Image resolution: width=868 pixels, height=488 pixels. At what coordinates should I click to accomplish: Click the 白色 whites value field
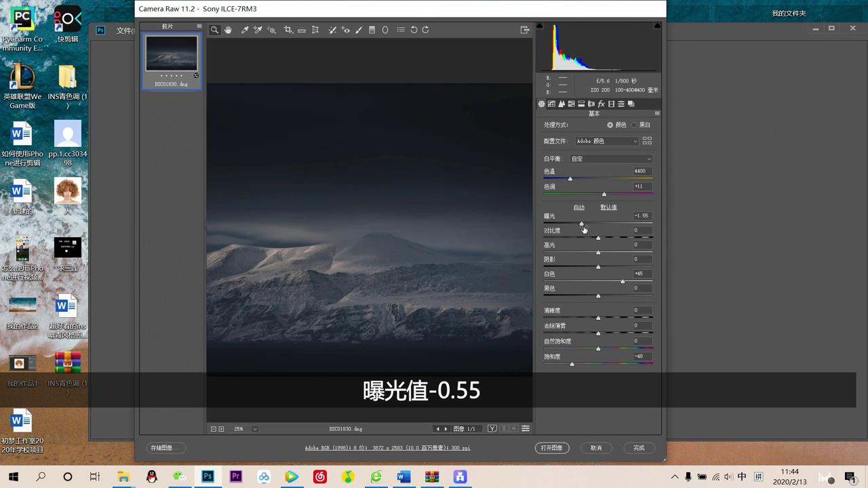pos(641,274)
